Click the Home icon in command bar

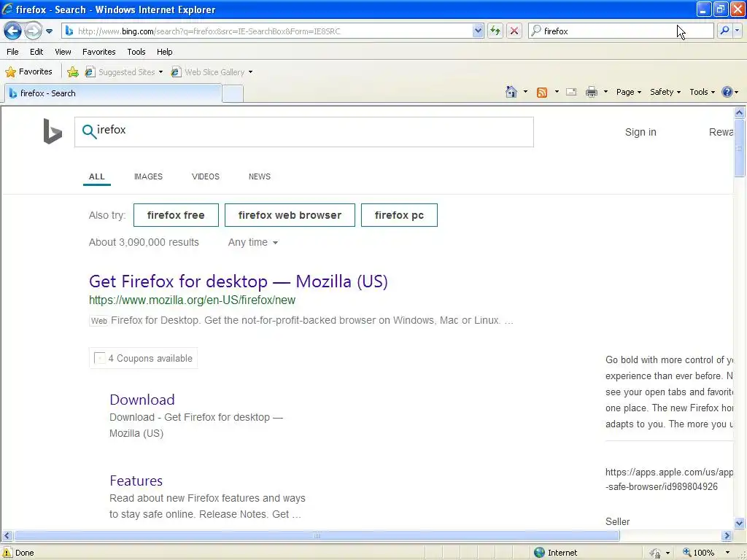tap(511, 92)
